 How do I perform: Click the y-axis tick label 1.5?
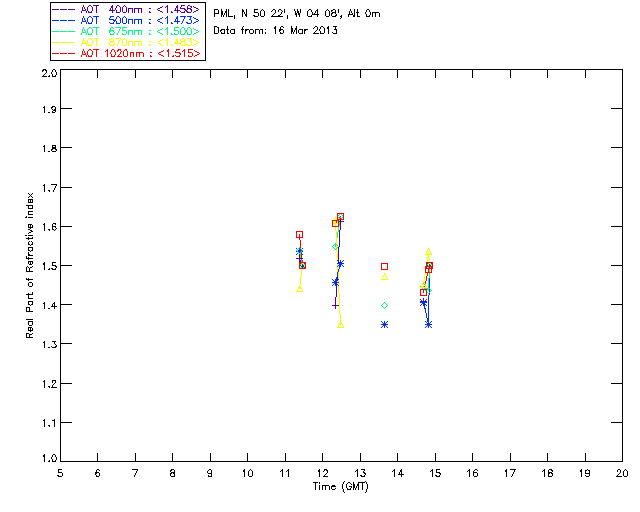pyautogui.click(x=49, y=266)
